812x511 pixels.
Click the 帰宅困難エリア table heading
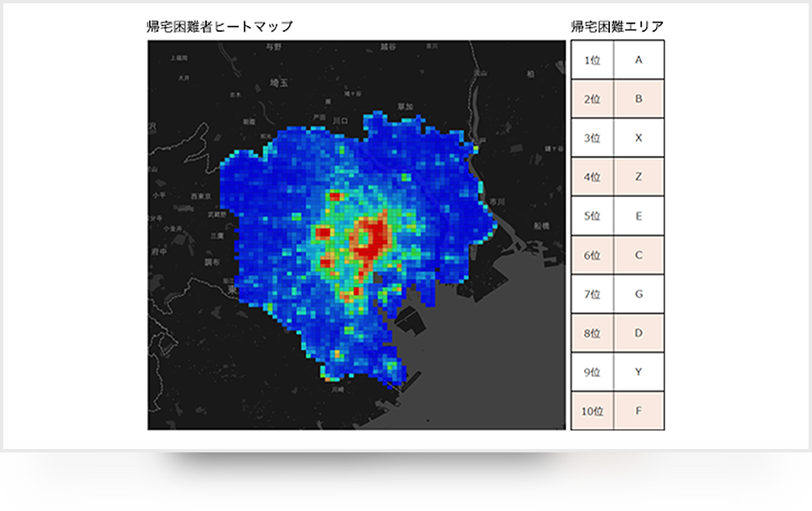[617, 27]
